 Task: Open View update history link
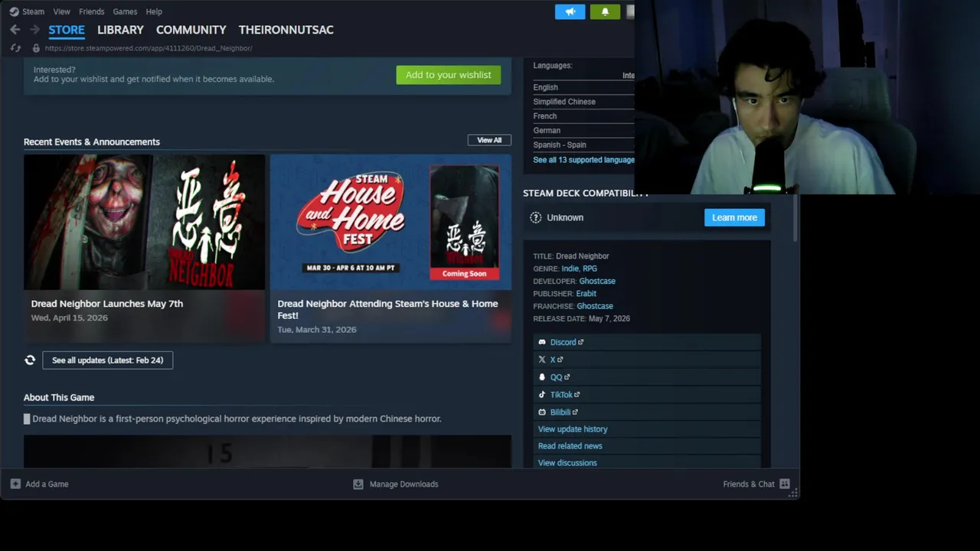573,429
